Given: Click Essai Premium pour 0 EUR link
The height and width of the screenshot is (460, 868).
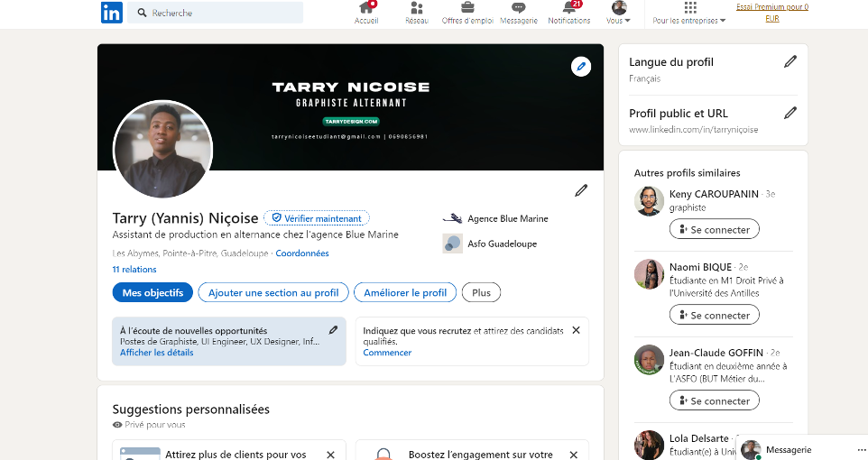Looking at the screenshot, I should (x=772, y=13).
